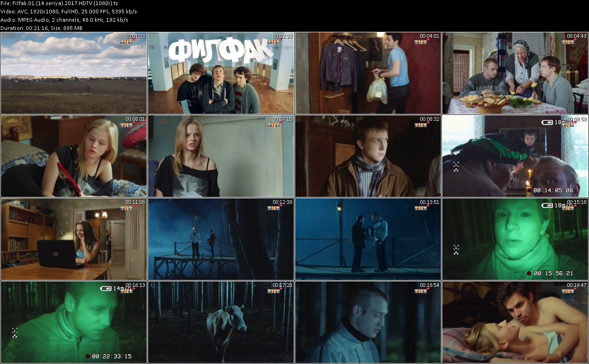Click the red record dot beside 00:22:33:15
The height and width of the screenshot is (364, 589).
pos(87,356)
